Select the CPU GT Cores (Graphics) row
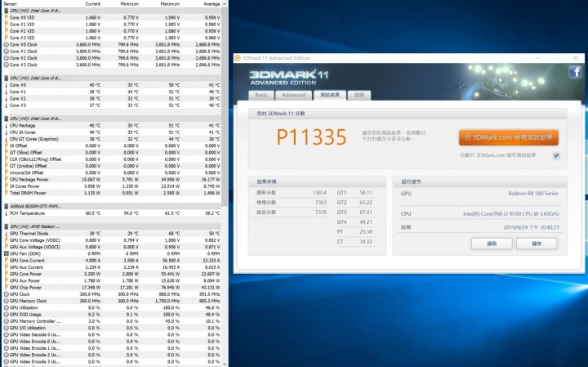Screen dimensions: 588x367 click(x=112, y=139)
